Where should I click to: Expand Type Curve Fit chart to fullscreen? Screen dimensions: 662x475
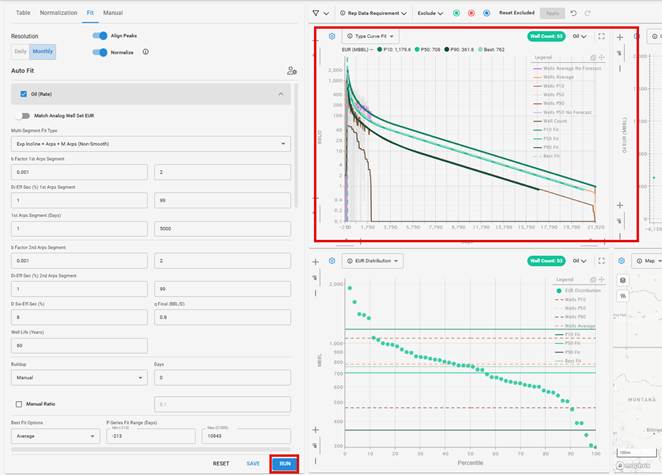601,36
